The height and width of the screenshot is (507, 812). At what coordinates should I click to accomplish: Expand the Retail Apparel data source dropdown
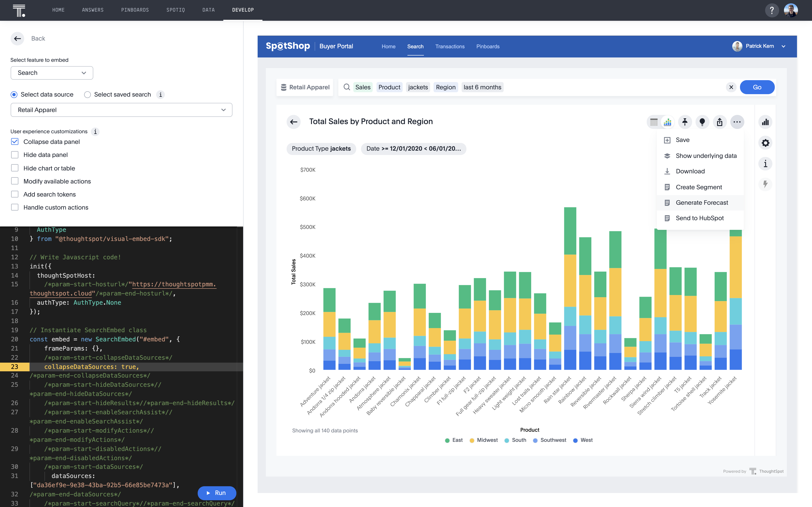[121, 110]
